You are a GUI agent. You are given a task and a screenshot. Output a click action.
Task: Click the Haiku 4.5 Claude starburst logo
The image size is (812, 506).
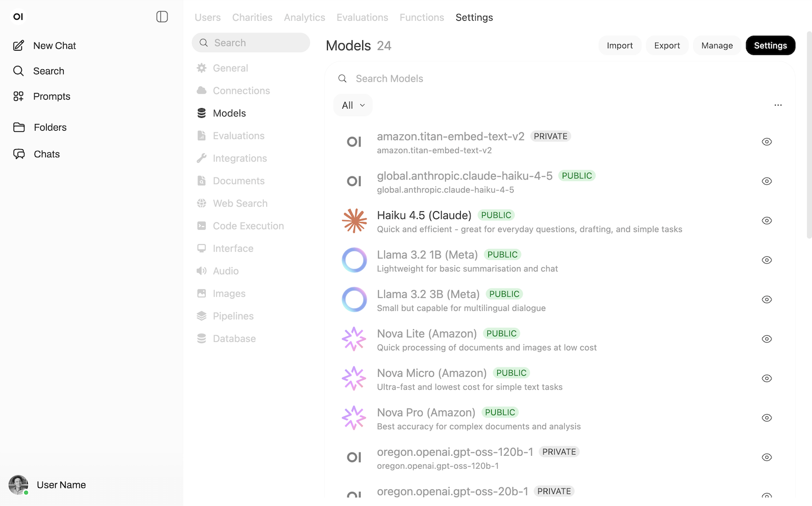tap(354, 221)
